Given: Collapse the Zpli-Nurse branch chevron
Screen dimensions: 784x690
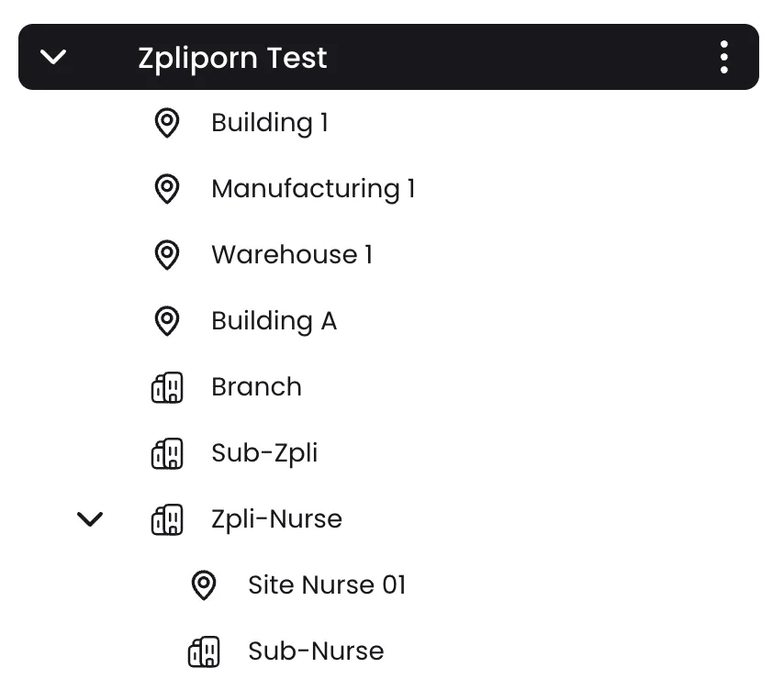Looking at the screenshot, I should (90, 519).
